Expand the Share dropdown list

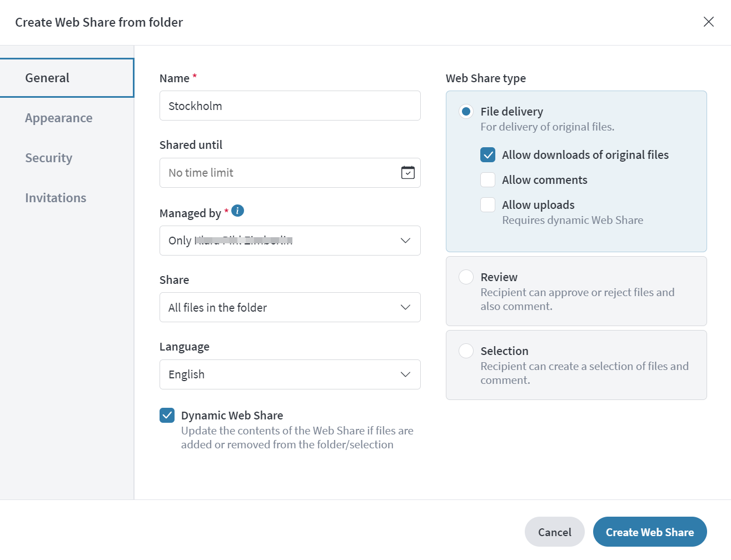click(290, 308)
